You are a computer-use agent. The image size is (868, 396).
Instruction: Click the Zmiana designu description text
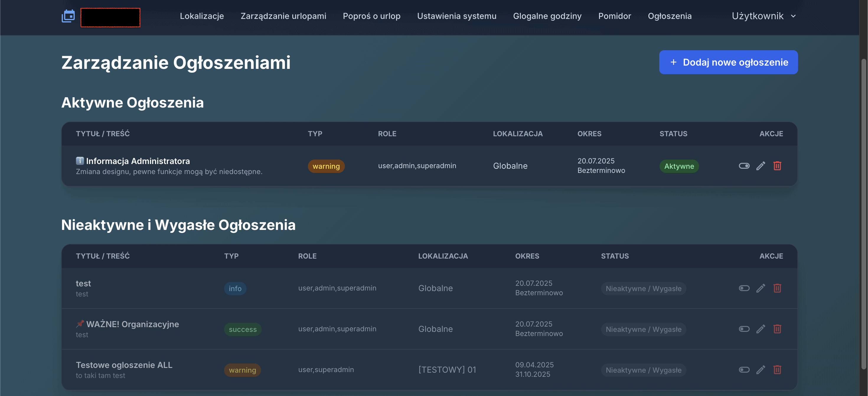169,172
